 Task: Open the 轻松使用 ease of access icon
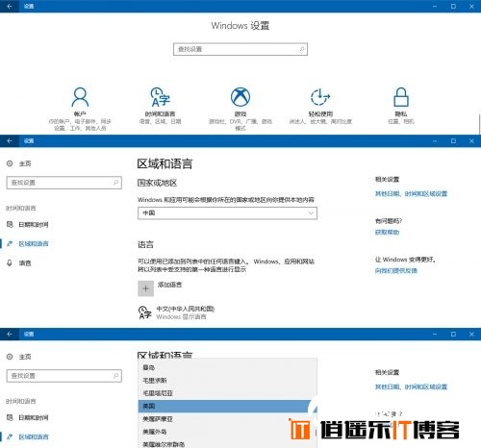tap(320, 97)
